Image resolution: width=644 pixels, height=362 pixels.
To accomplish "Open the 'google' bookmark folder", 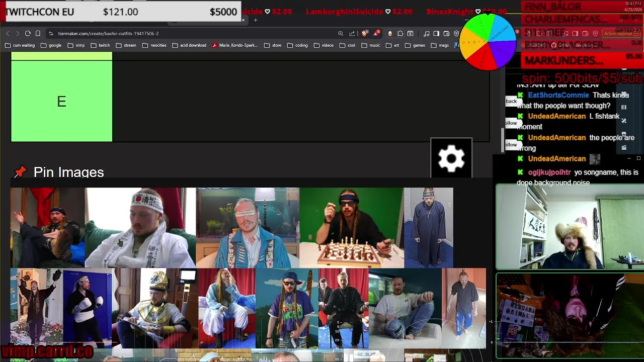I will tap(51, 45).
